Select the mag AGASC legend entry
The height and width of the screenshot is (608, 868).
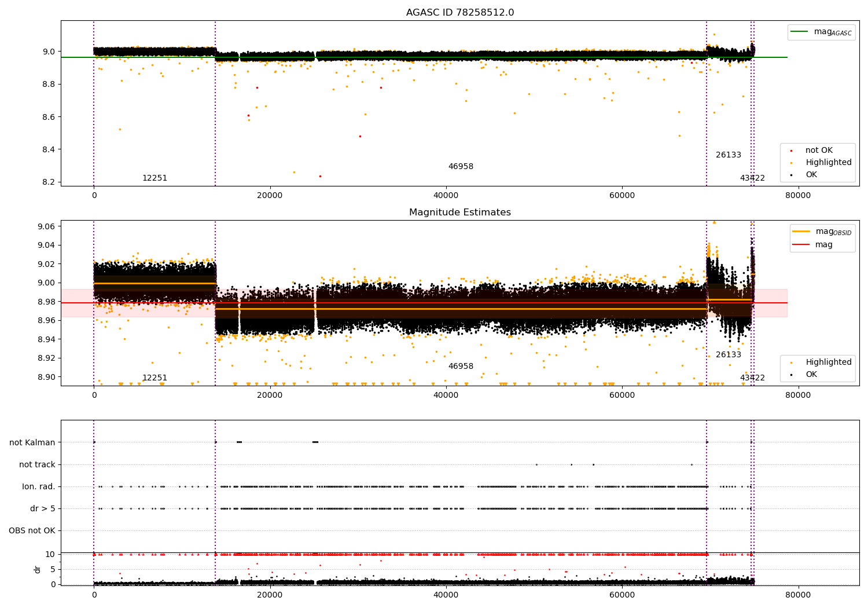point(822,32)
